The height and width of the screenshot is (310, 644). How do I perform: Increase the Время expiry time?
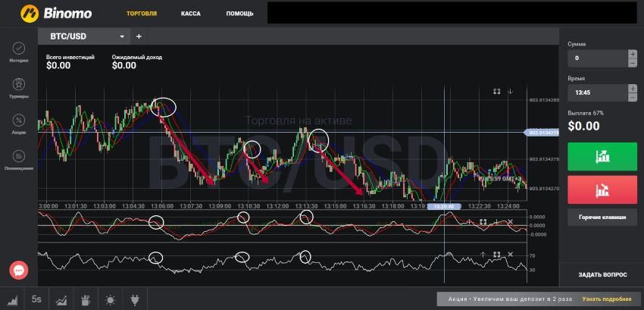pyautogui.click(x=633, y=89)
